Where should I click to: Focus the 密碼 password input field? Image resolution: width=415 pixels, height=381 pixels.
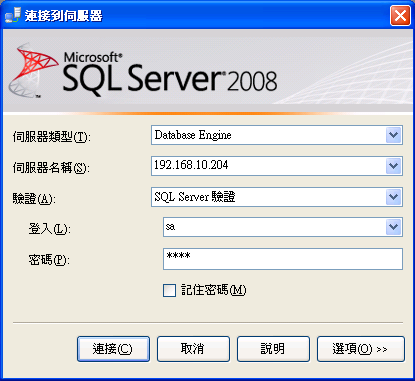pyautogui.click(x=283, y=259)
